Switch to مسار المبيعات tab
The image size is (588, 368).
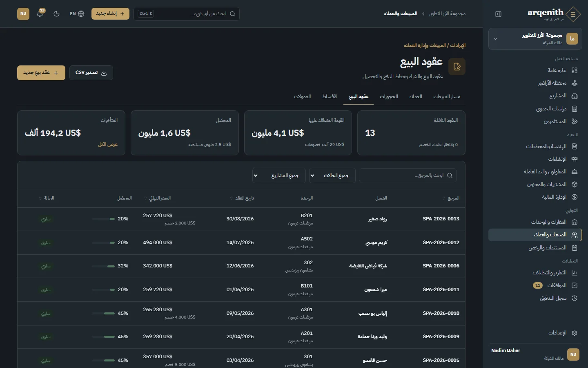pyautogui.click(x=447, y=96)
